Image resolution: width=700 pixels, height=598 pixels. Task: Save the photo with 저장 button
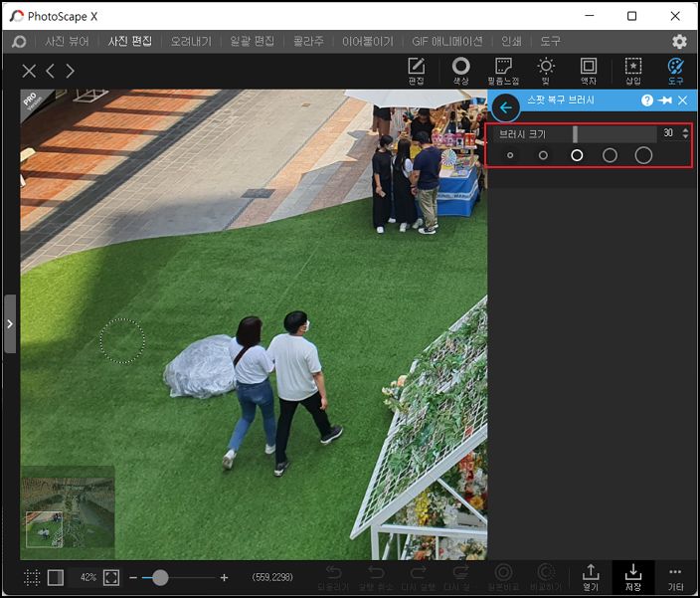pyautogui.click(x=633, y=577)
